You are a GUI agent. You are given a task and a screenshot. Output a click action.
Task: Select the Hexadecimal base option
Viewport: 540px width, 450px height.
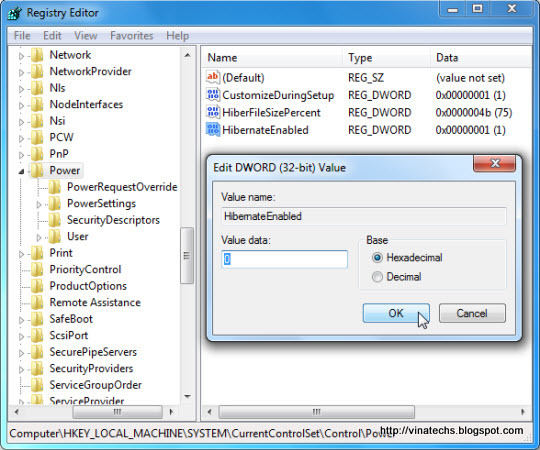[x=377, y=258]
